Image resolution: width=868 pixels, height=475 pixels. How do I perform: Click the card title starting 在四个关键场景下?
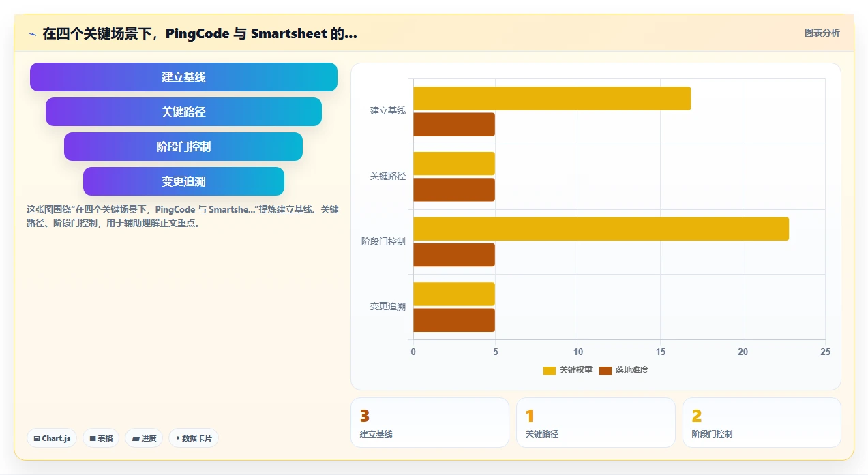coord(200,33)
